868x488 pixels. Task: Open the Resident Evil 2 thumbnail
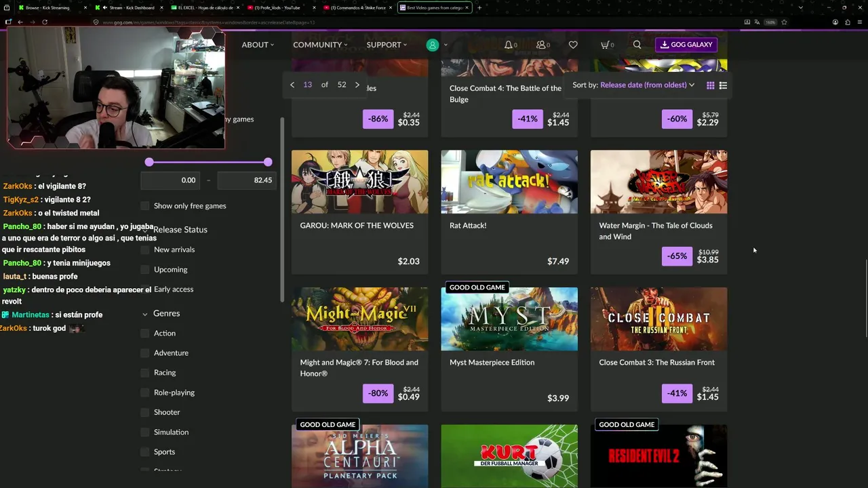(658, 456)
